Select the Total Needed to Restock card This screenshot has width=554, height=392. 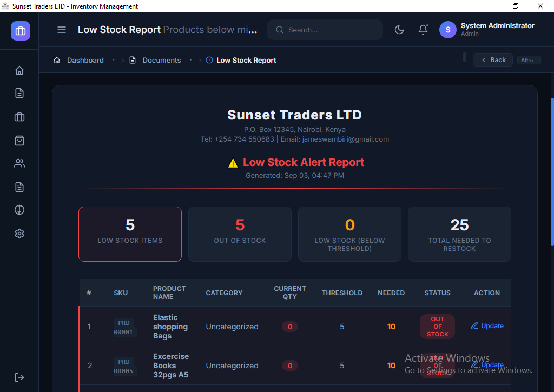point(459,234)
